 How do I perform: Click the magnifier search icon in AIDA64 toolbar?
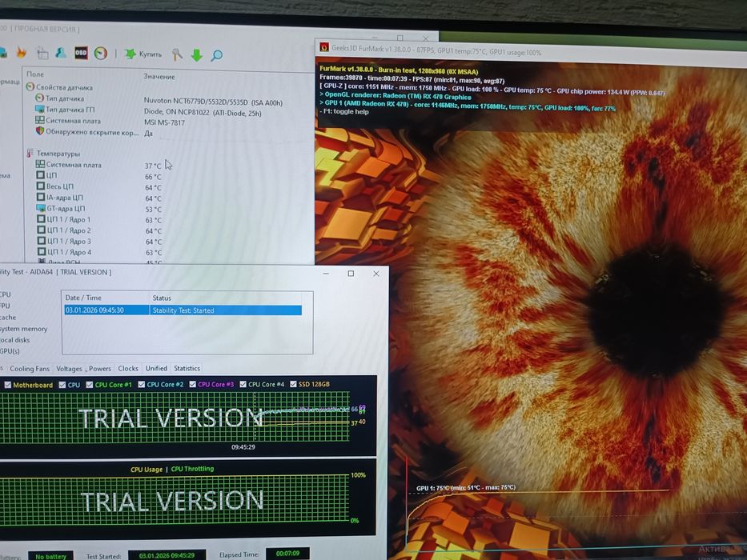pyautogui.click(x=217, y=56)
